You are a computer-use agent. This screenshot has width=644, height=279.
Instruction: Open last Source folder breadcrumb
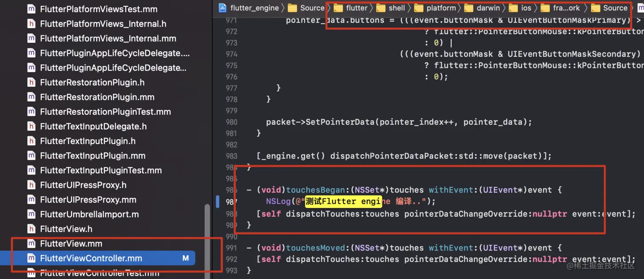pos(615,8)
